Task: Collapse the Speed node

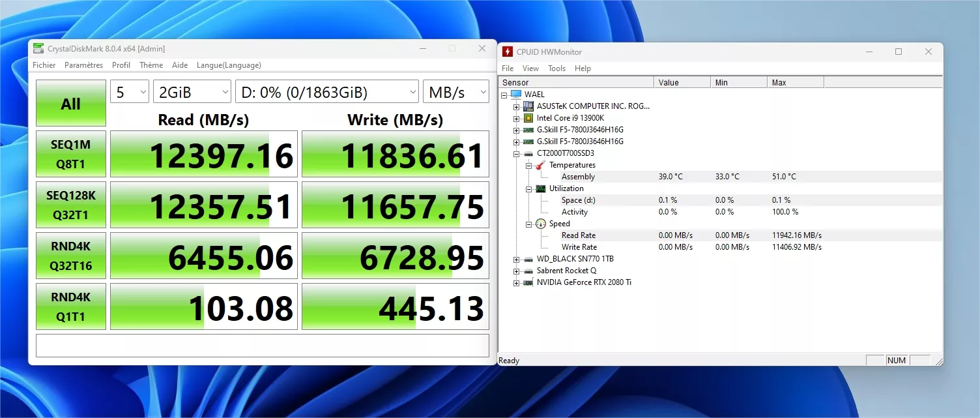Action: click(x=528, y=224)
